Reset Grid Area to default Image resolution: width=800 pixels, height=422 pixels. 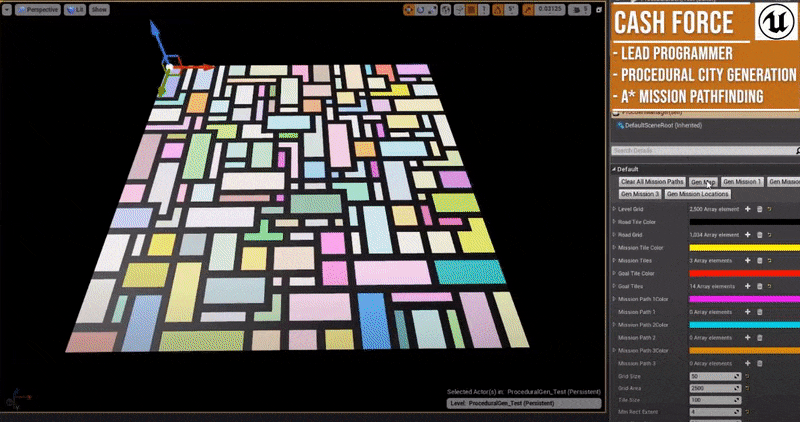747,388
